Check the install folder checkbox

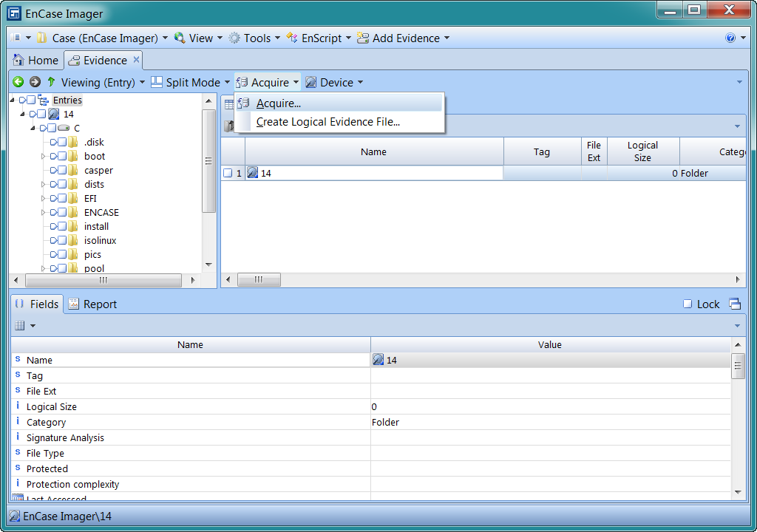62,226
